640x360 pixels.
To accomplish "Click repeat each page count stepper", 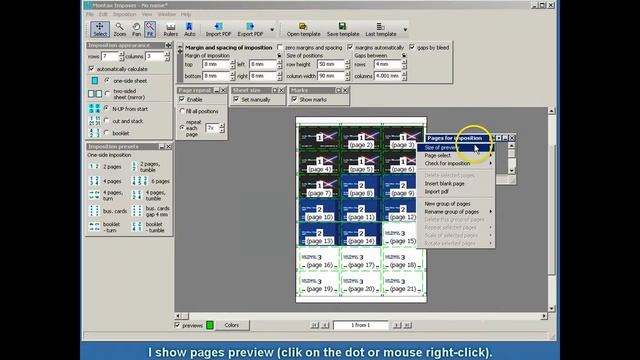I will point(222,128).
